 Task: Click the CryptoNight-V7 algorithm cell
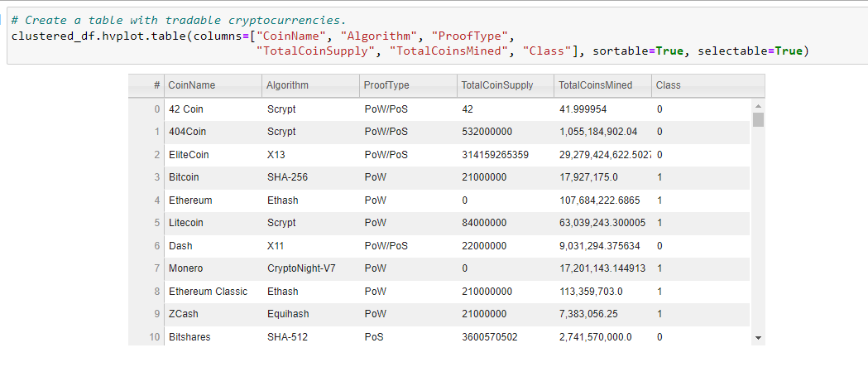[310, 268]
